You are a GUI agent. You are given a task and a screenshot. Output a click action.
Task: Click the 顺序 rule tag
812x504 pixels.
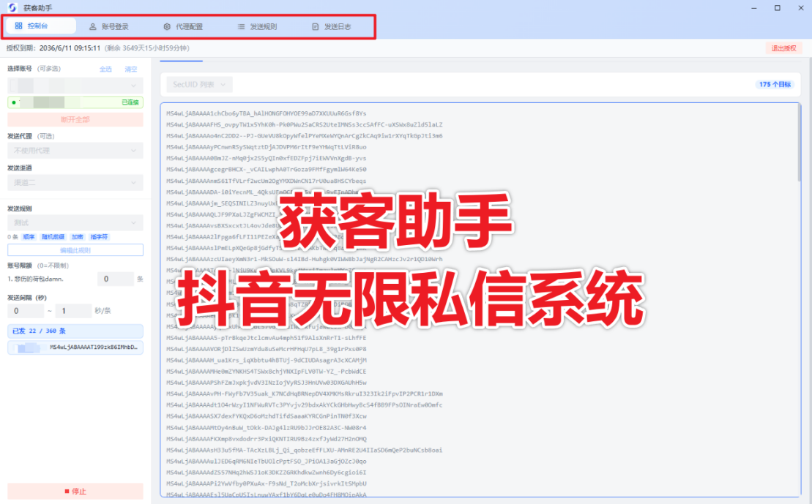click(29, 237)
